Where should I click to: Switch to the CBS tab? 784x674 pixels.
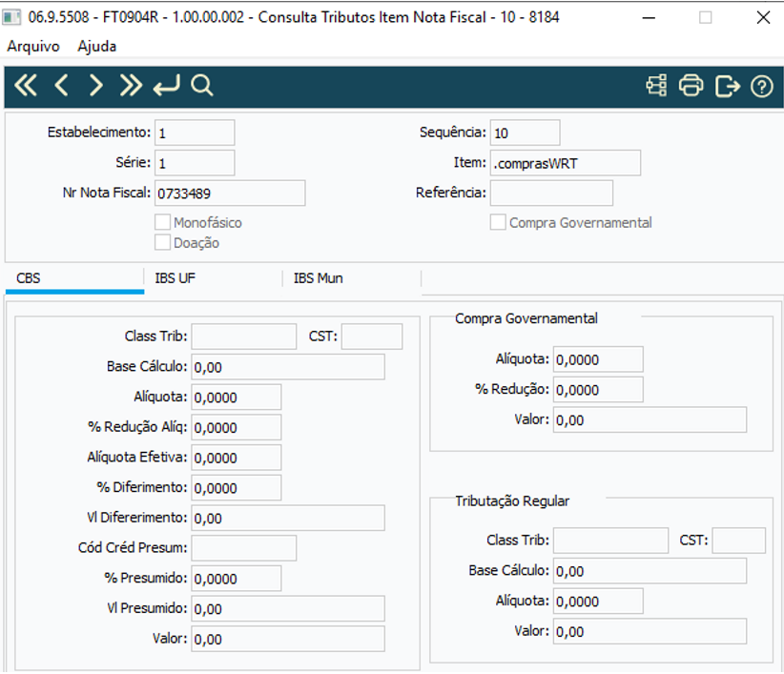(x=75, y=278)
